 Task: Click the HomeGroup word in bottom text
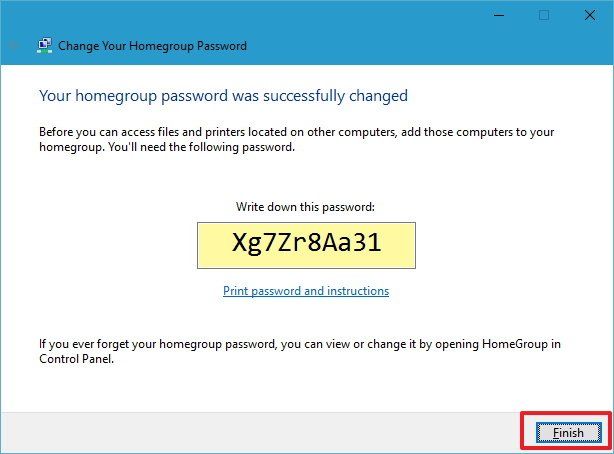coord(514,344)
